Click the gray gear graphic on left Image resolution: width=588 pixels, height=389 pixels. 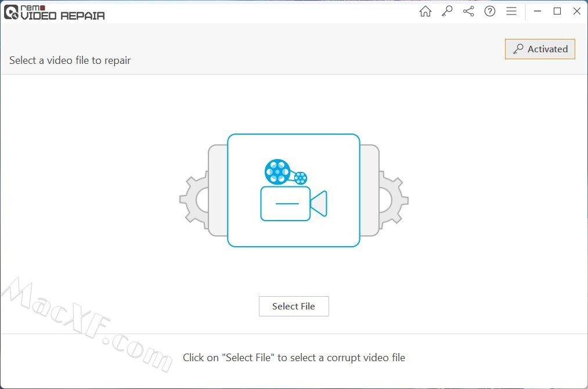pyautogui.click(x=194, y=200)
